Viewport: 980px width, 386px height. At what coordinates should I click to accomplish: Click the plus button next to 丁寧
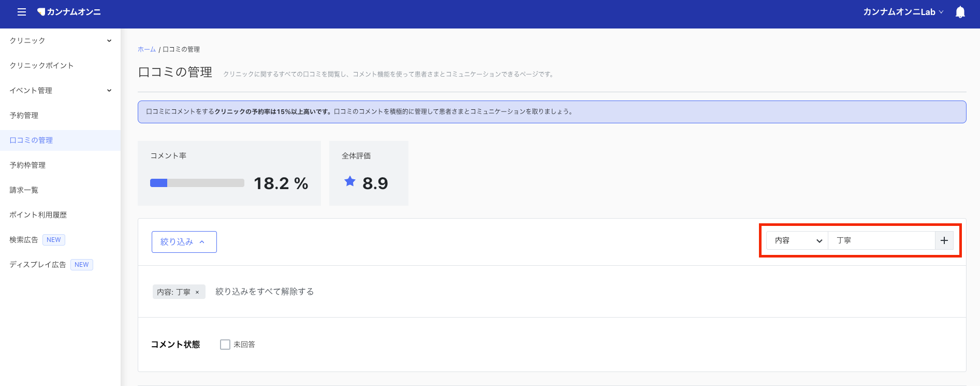(x=944, y=240)
